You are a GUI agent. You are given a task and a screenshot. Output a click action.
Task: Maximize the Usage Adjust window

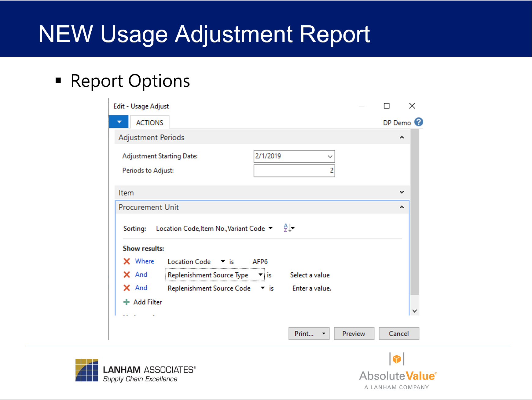point(387,106)
